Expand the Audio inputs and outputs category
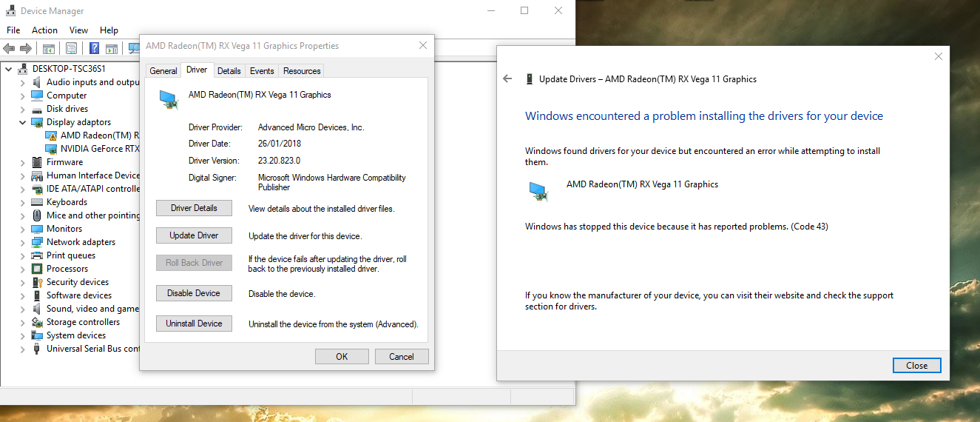 click(x=23, y=82)
